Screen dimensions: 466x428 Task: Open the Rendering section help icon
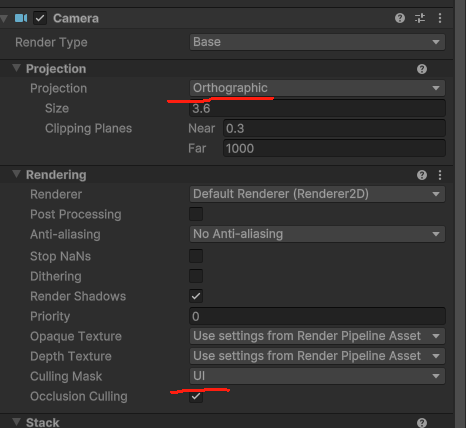pyautogui.click(x=422, y=175)
